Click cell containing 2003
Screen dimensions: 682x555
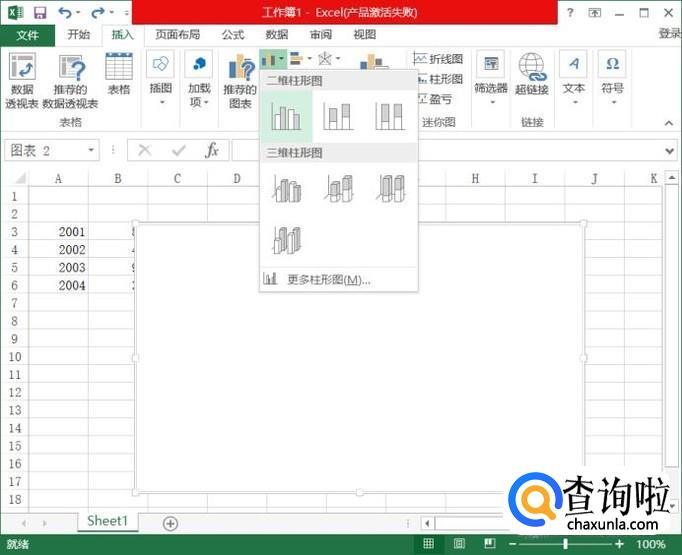pyautogui.click(x=59, y=267)
